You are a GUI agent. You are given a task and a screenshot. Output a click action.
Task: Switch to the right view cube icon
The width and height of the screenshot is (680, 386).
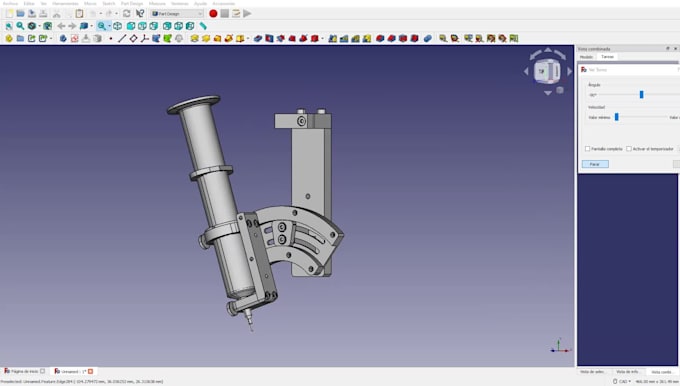(x=154, y=26)
